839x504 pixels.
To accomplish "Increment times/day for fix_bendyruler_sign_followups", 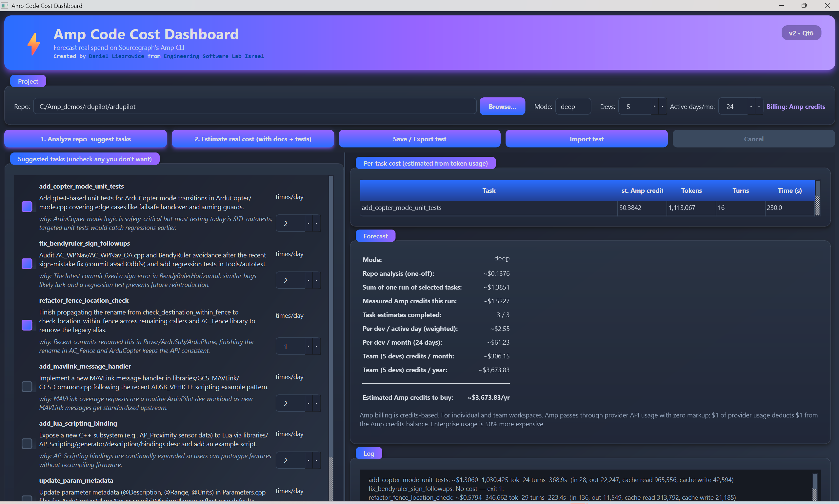I will 308,281.
